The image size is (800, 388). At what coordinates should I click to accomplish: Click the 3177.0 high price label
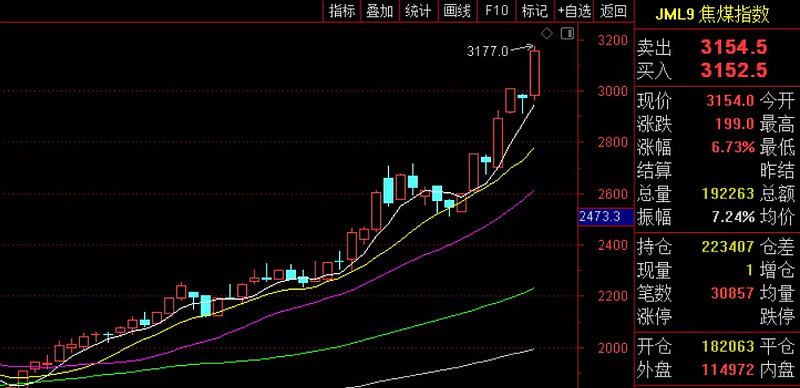coord(488,51)
